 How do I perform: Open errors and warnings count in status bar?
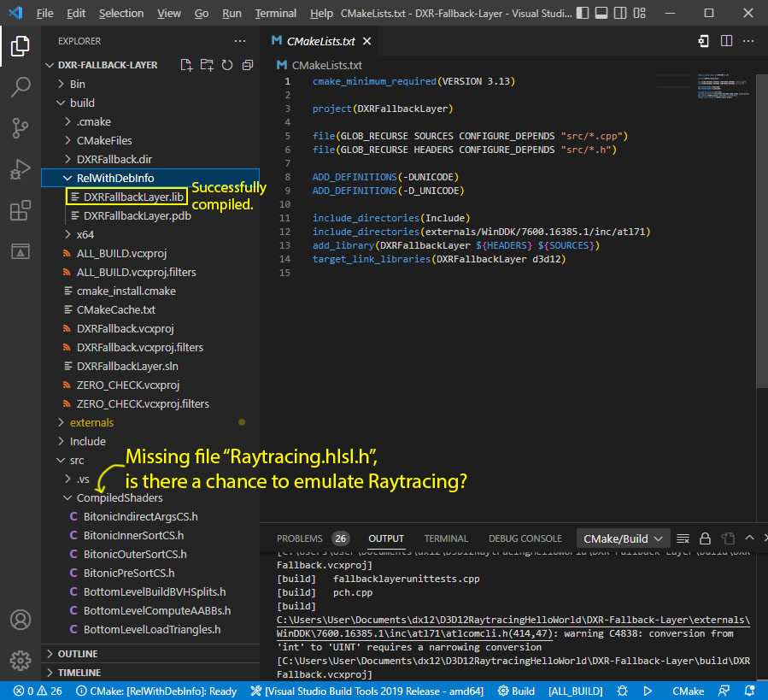tap(38, 691)
